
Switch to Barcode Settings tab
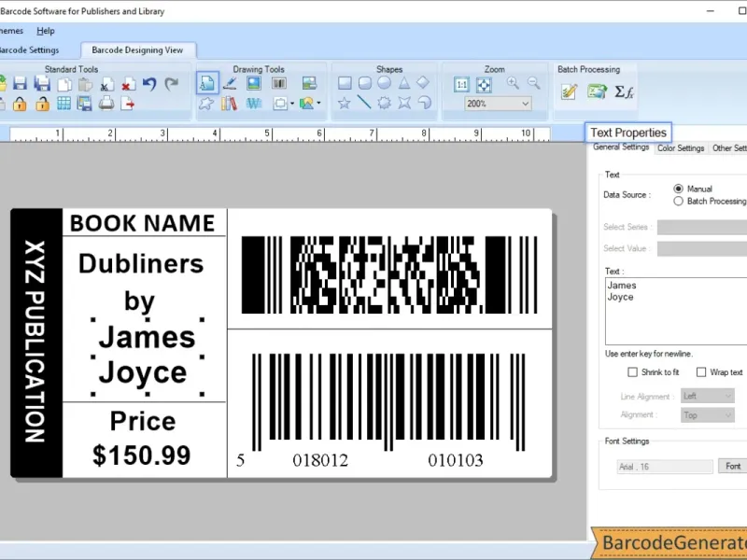(29, 50)
